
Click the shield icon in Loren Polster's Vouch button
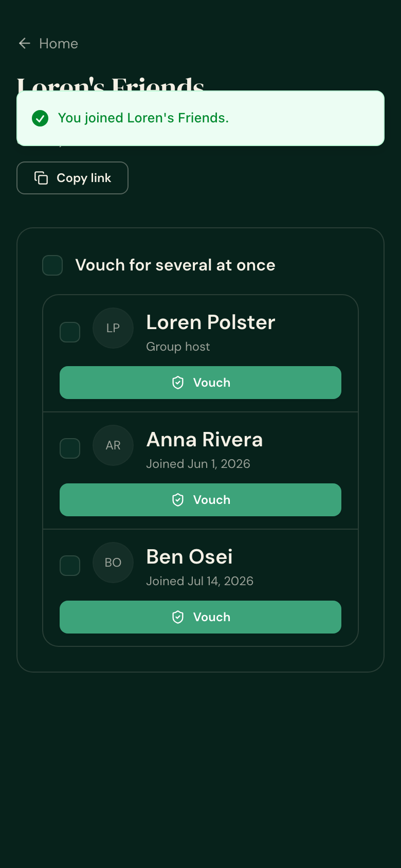point(178,383)
